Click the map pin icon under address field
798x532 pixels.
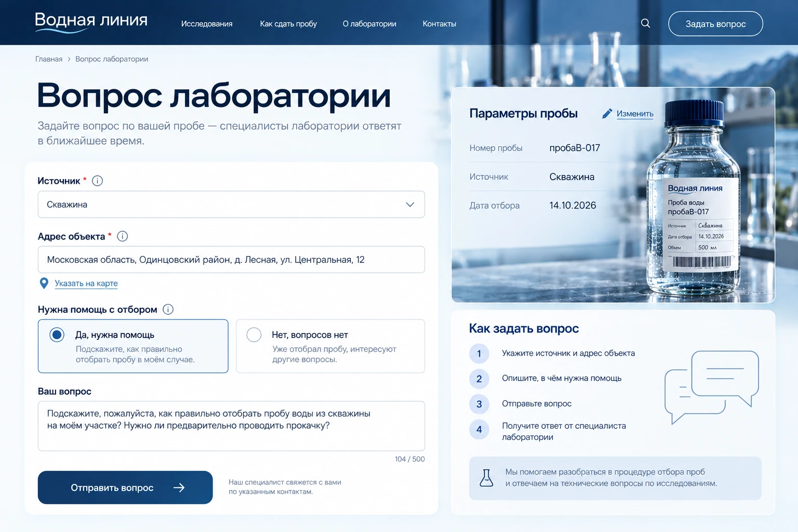pos(44,283)
